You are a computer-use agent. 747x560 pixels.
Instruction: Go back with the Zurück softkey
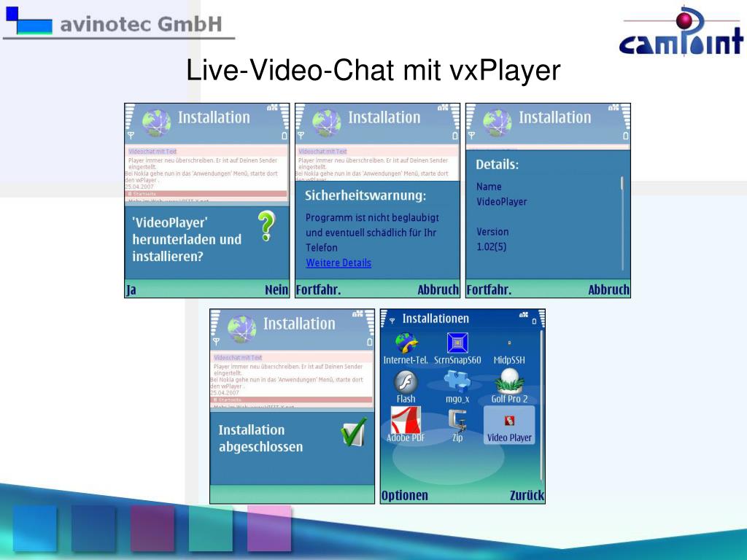(527, 495)
